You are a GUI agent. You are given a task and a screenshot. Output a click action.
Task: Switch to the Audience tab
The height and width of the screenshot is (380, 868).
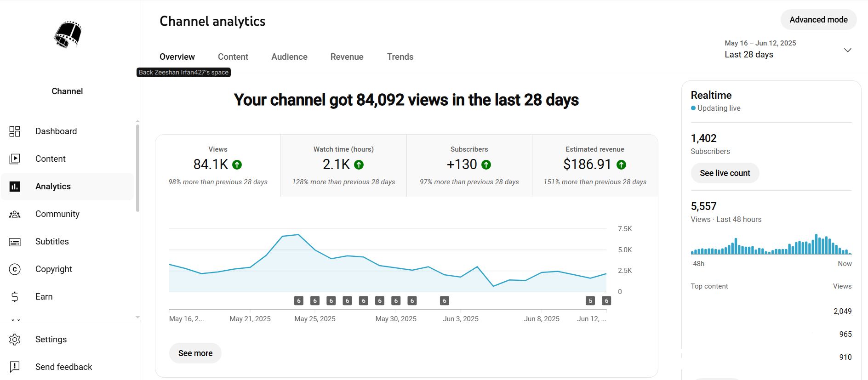coord(289,57)
